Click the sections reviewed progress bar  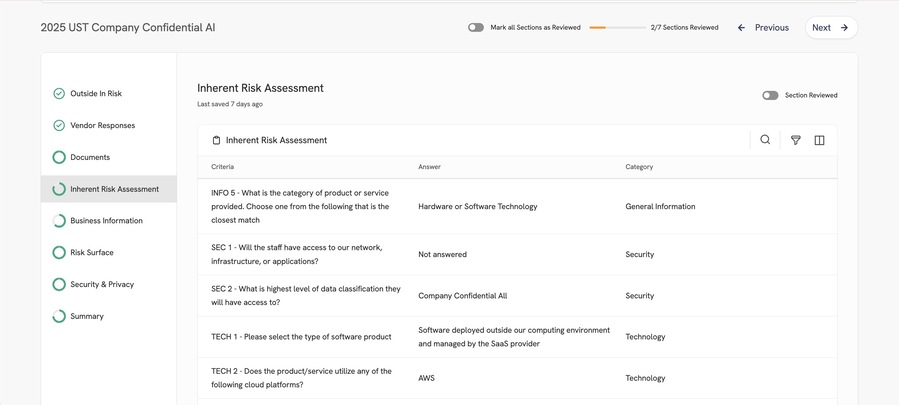[x=617, y=28]
